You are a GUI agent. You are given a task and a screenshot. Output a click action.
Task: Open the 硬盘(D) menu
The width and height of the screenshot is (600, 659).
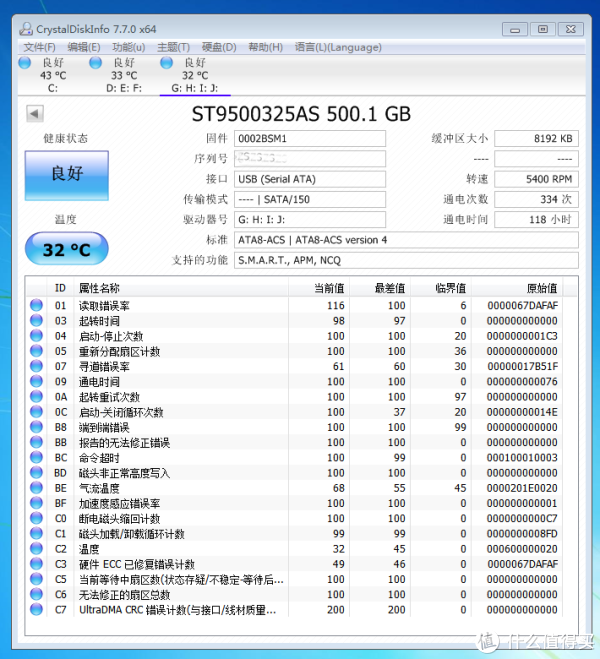[x=219, y=47]
